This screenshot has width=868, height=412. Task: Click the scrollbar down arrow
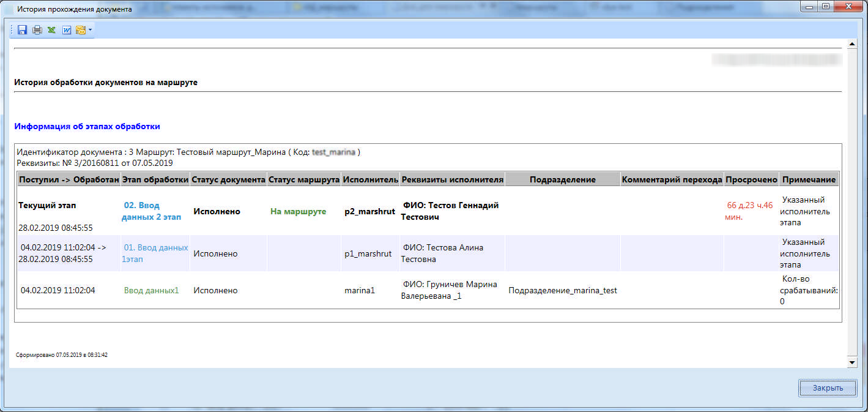(x=853, y=363)
